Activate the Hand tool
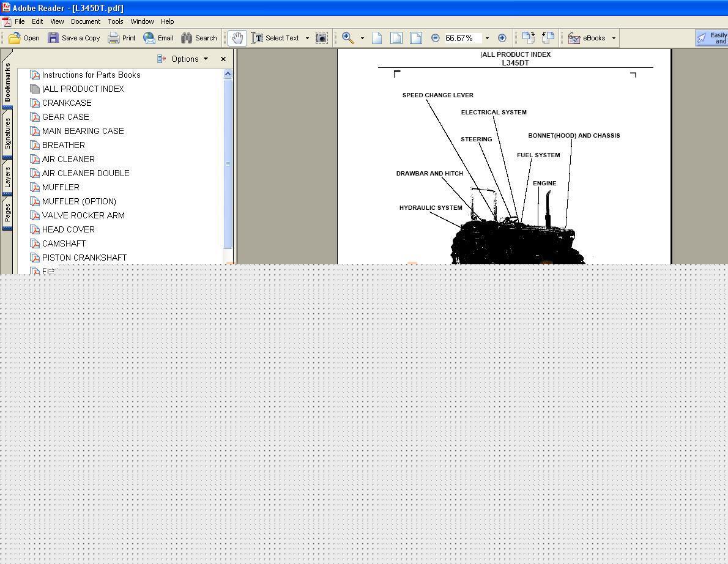This screenshot has height=564, width=728. (x=237, y=38)
